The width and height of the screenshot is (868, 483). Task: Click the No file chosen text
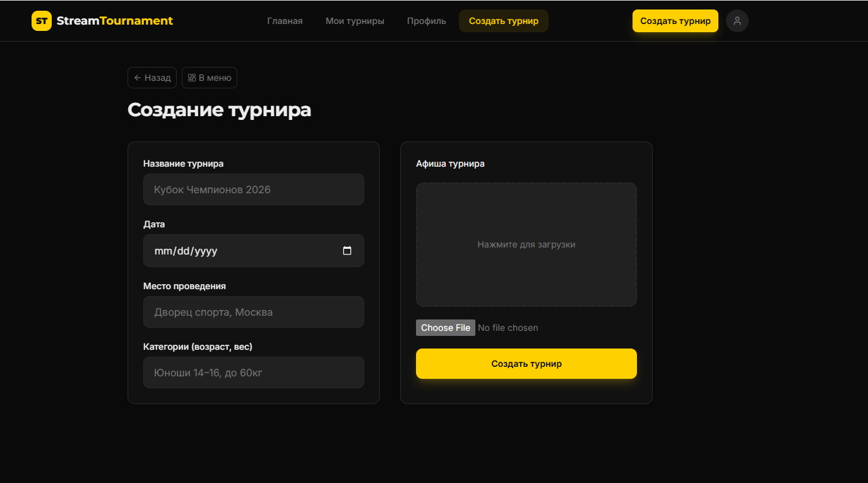point(508,328)
